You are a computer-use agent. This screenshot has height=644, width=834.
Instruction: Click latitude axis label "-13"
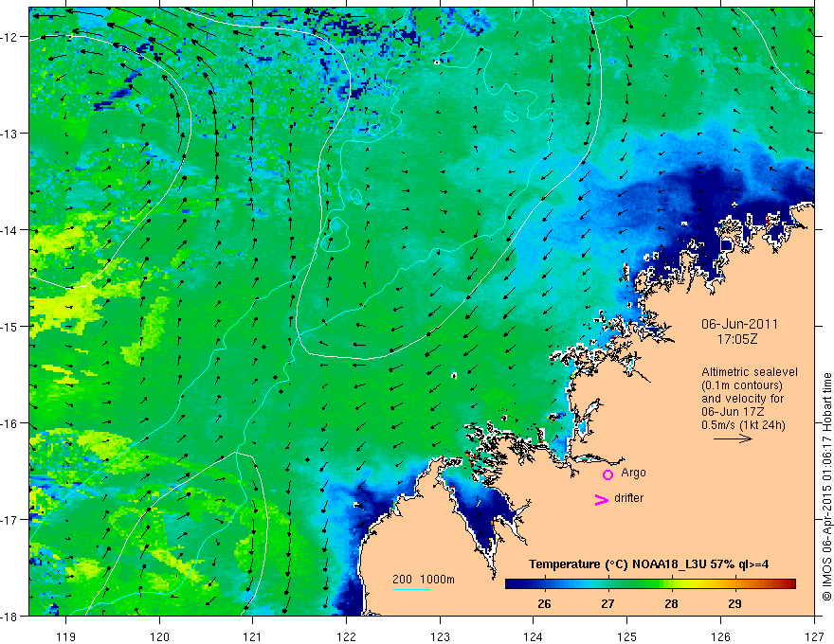tap(10, 134)
